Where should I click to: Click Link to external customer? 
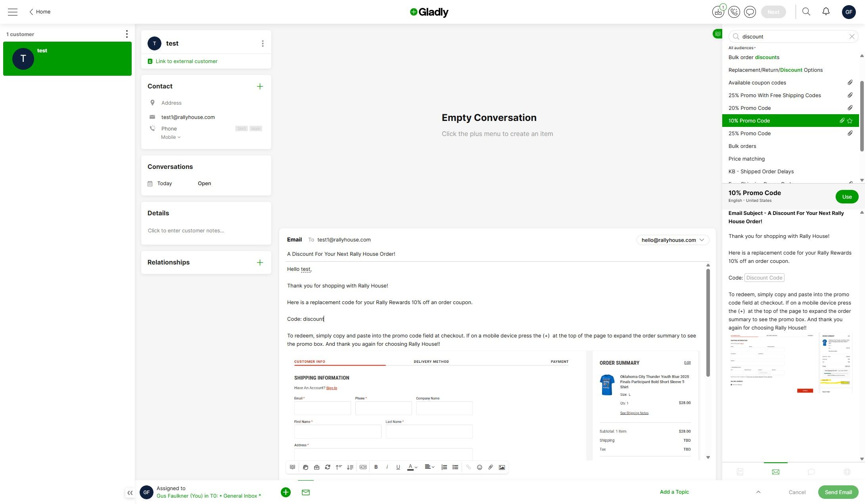click(x=182, y=61)
